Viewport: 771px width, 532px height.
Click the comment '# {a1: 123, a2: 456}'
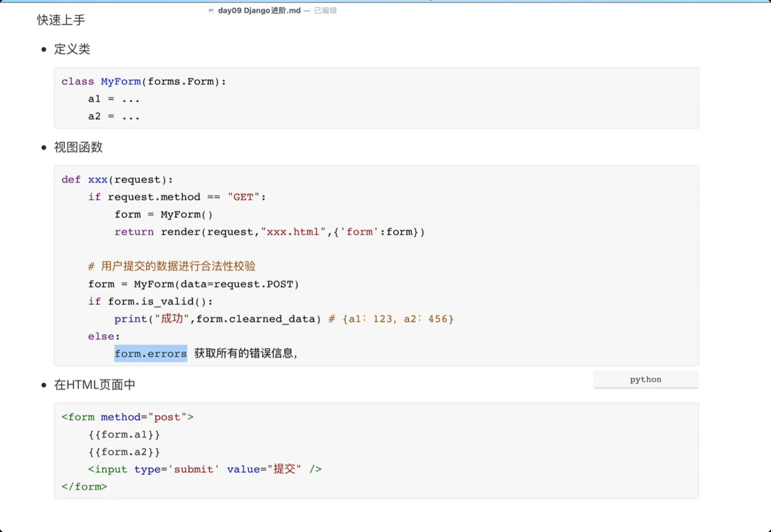pos(391,319)
